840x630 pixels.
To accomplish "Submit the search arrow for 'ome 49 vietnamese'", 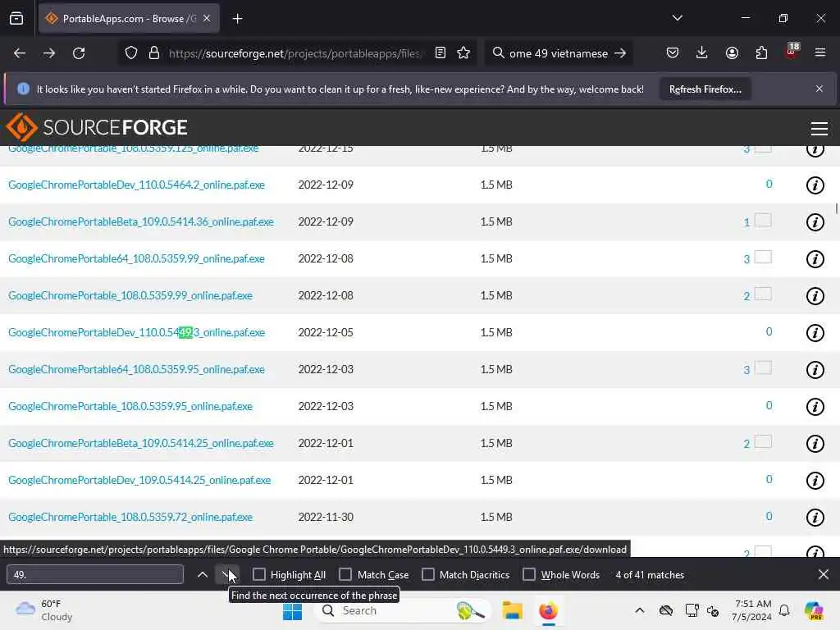I will click(x=620, y=53).
